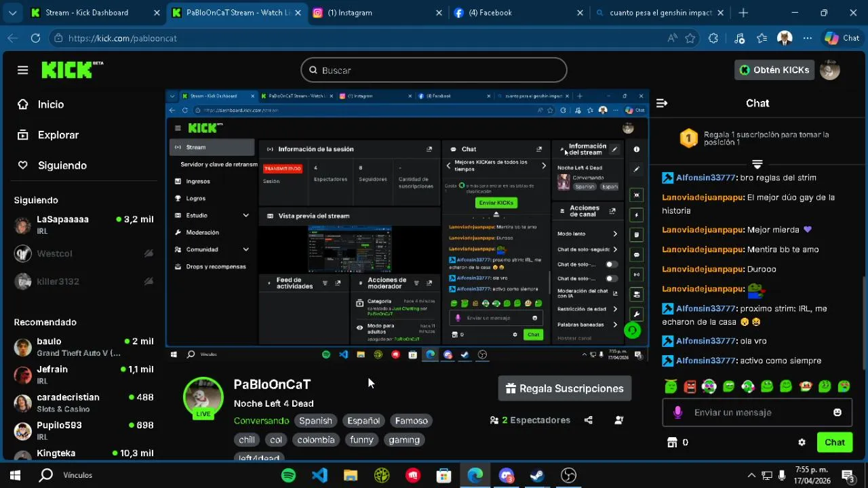Image resolution: width=868 pixels, height=488 pixels.
Task: Open LaSapaaaaa channel in Siguiendo list
Action: (x=84, y=225)
